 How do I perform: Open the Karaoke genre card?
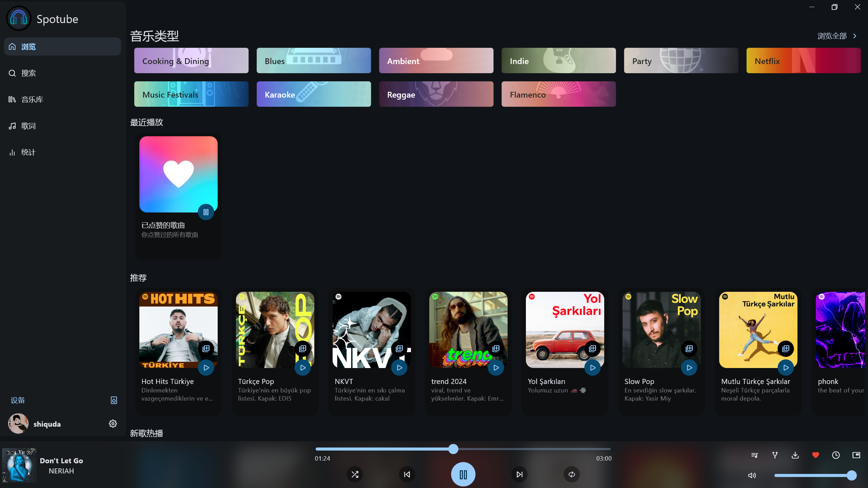(x=314, y=94)
